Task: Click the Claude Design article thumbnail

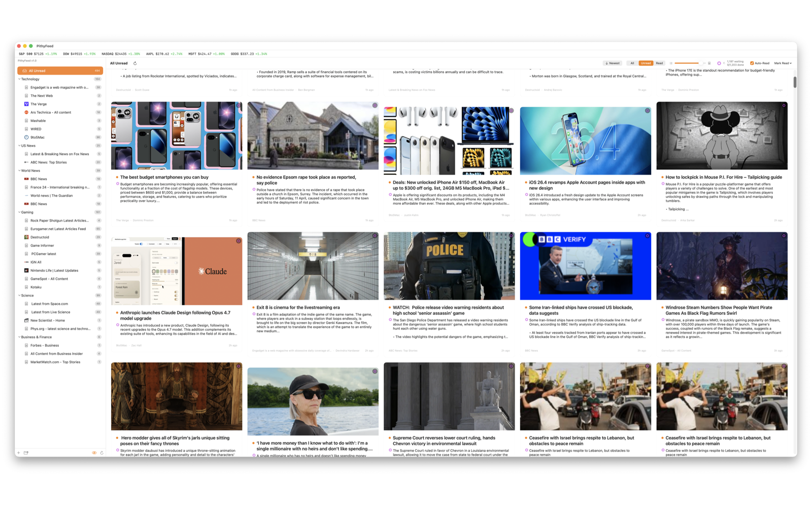Action: click(176, 270)
